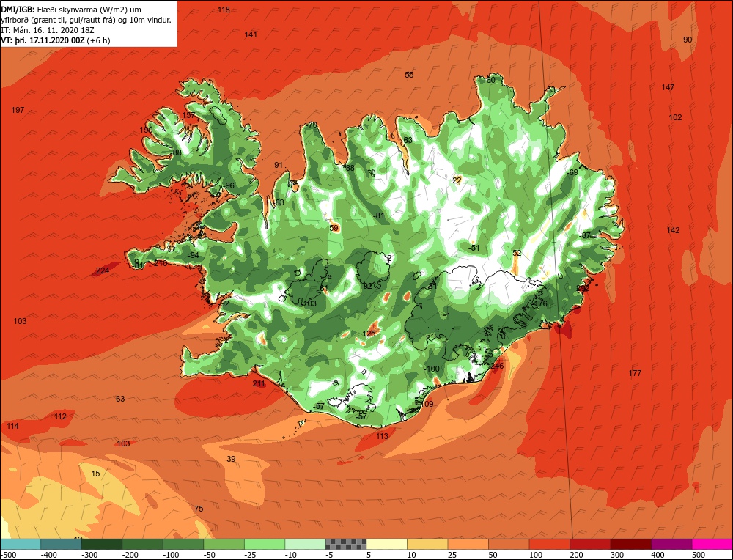Click the legend swatch between 25 and 50

click(468, 544)
